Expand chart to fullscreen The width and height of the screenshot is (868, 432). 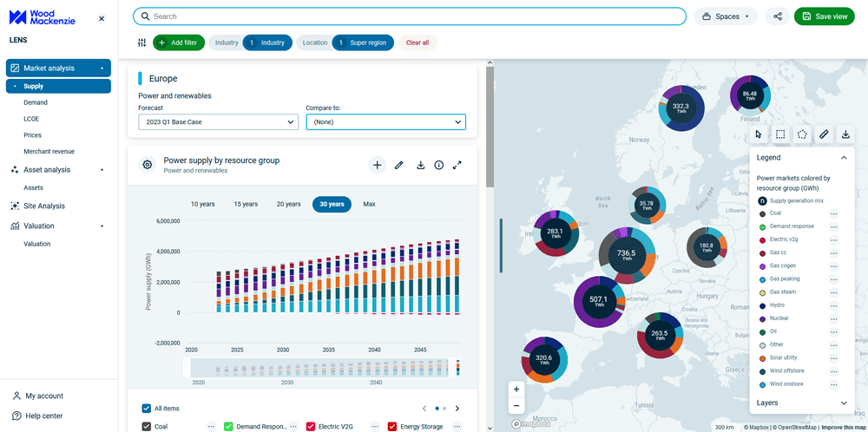click(457, 165)
